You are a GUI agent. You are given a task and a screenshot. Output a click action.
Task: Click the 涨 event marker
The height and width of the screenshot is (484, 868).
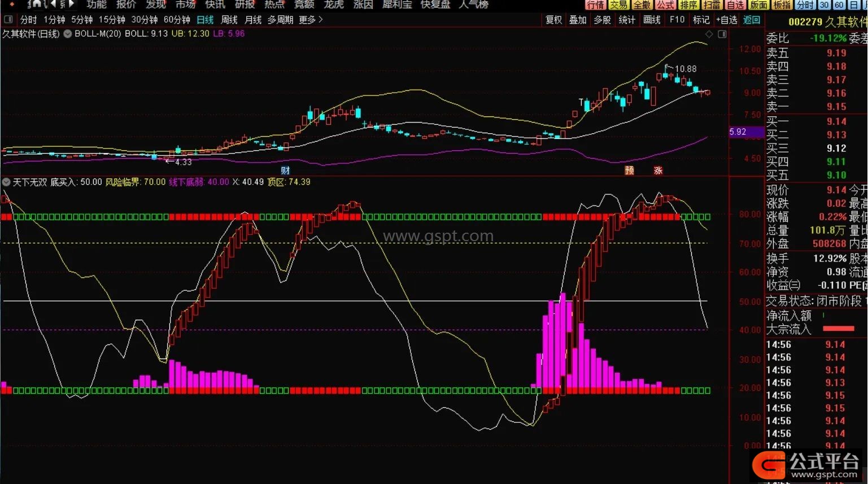click(658, 171)
